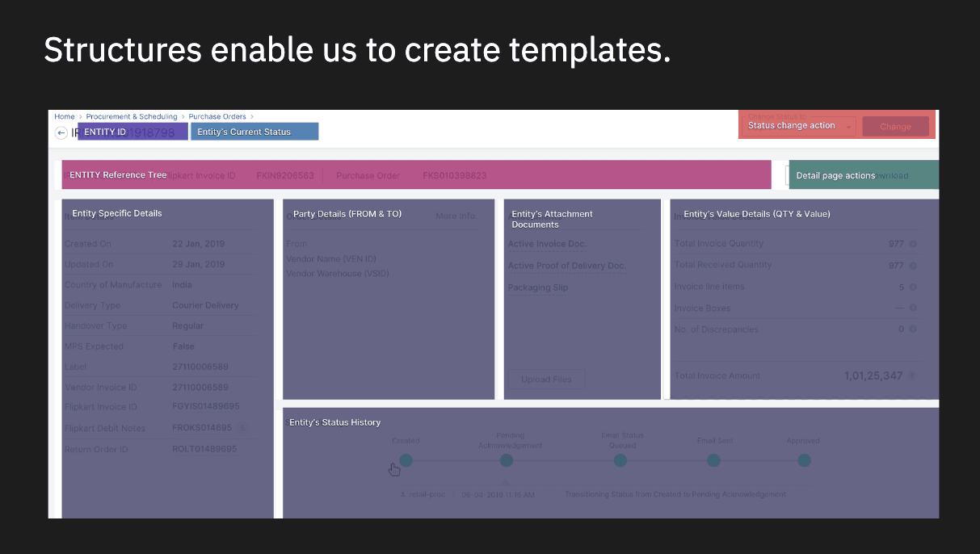The image size is (980, 554).
Task: Click Updated On date 29 Jan, 2019
Action: click(199, 264)
